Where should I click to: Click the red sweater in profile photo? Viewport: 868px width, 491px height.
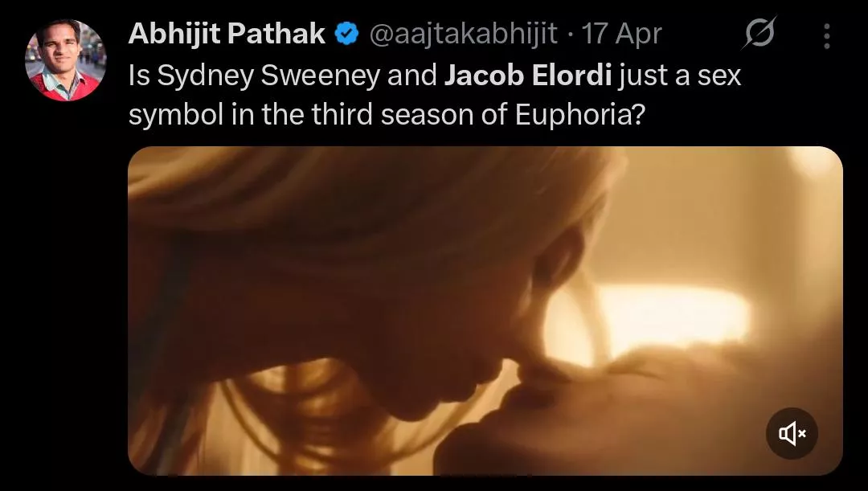click(x=65, y=88)
